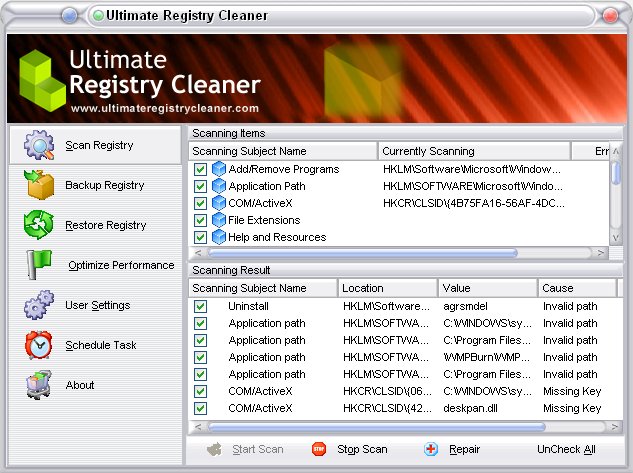Screen dimensions: 633x473
Task: Click the greyed Start Scan icon
Action: click(x=214, y=449)
